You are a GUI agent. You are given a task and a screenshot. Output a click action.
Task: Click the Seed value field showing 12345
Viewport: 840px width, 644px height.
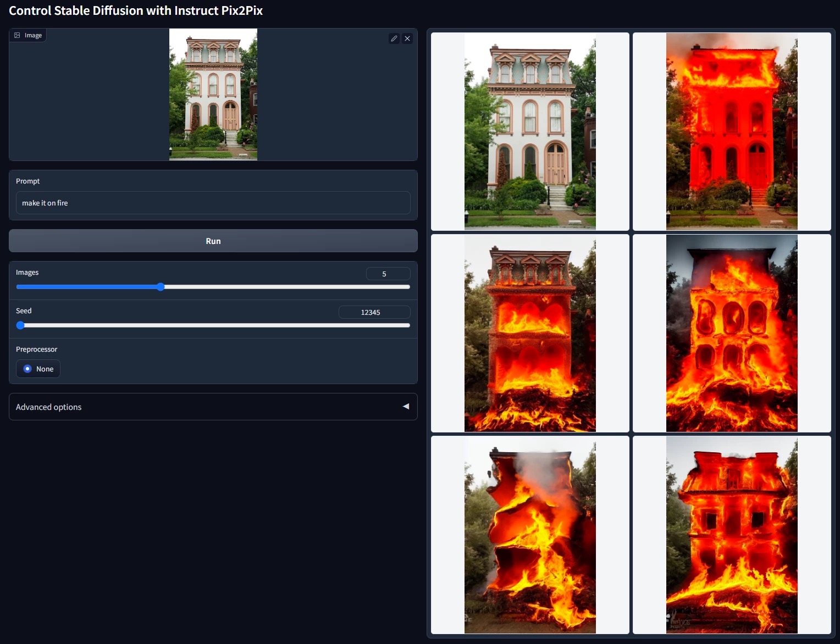click(x=374, y=312)
